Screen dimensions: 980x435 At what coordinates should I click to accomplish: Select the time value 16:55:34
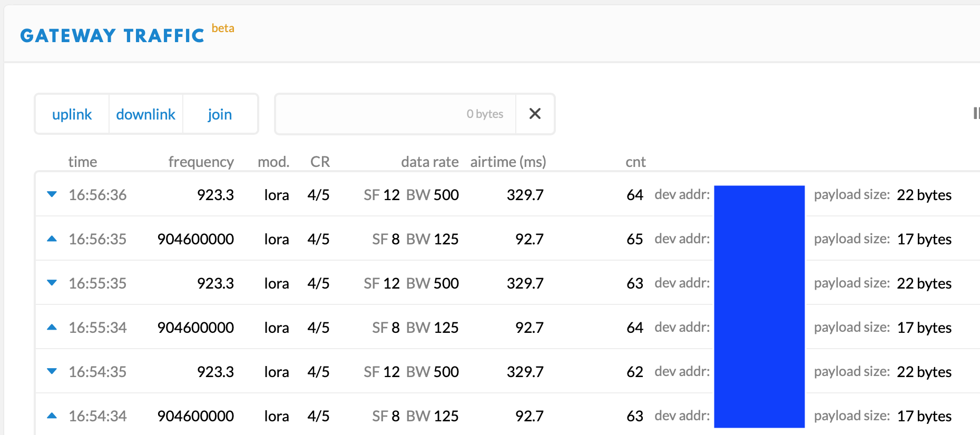click(x=97, y=328)
